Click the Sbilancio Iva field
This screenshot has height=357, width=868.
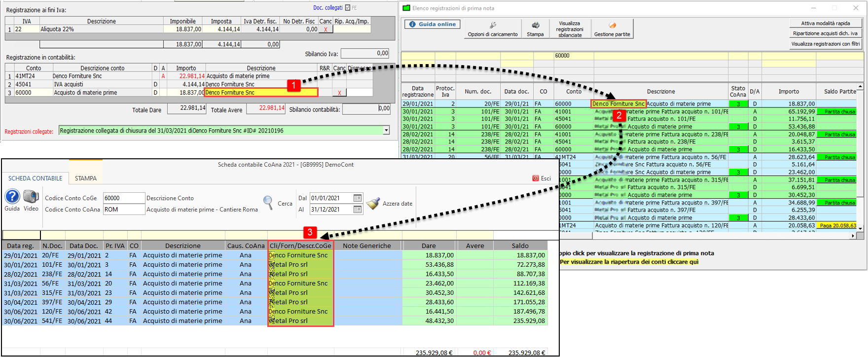(365, 53)
